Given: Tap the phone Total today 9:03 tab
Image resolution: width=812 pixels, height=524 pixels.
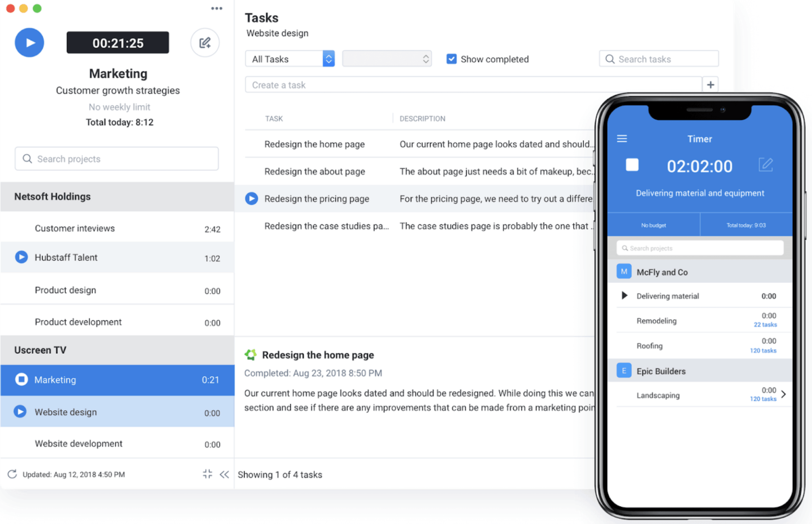Looking at the screenshot, I should pos(746,225).
